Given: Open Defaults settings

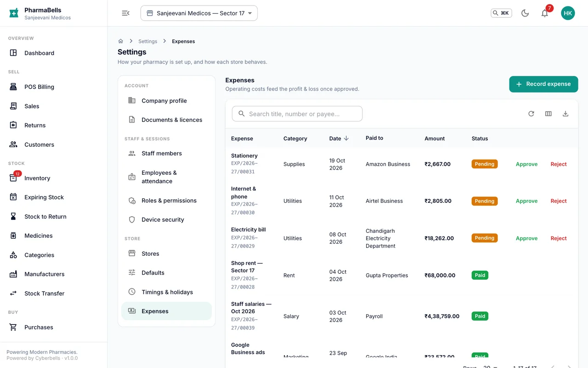Looking at the screenshot, I should pyautogui.click(x=166, y=273).
